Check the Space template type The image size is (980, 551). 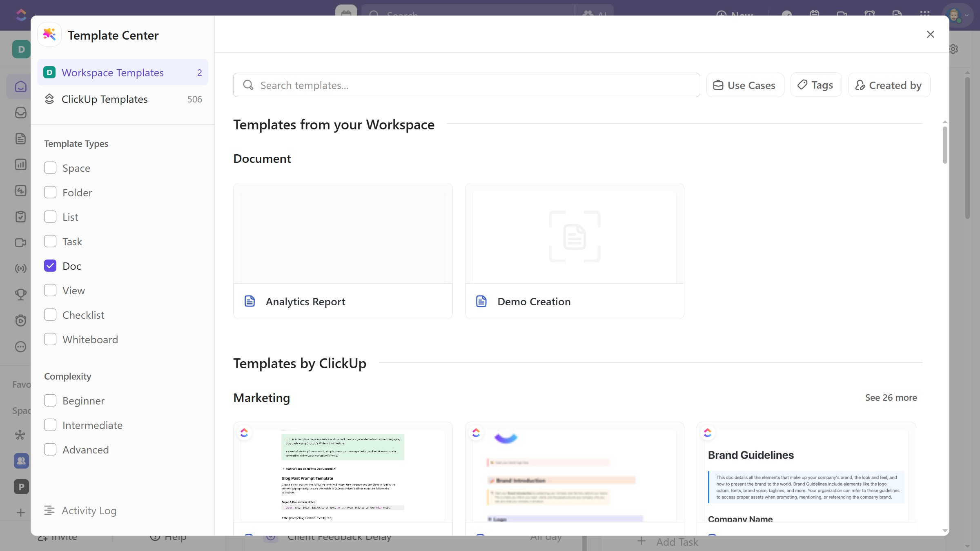pos(50,168)
